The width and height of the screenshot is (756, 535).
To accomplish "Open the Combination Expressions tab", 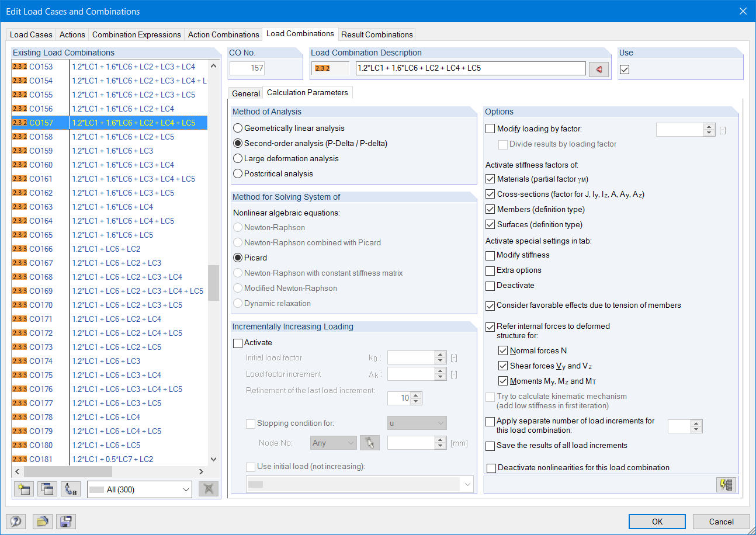I will coord(137,34).
